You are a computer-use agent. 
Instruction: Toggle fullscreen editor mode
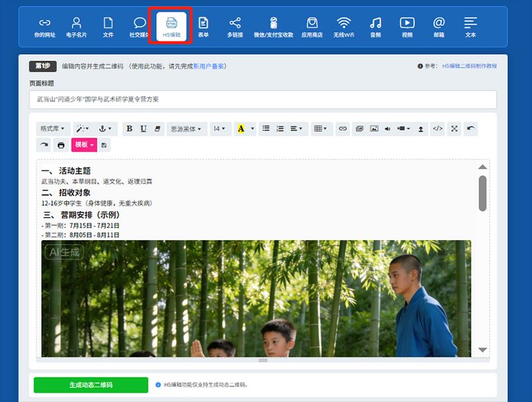coord(454,128)
